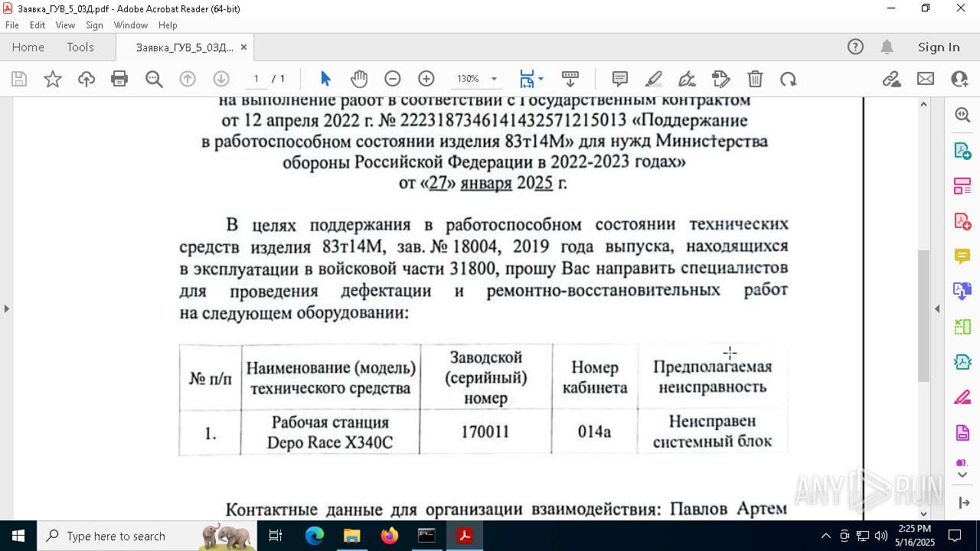Go to the next page with the down arrow
Viewport: 980px width, 551px height.
221,79
